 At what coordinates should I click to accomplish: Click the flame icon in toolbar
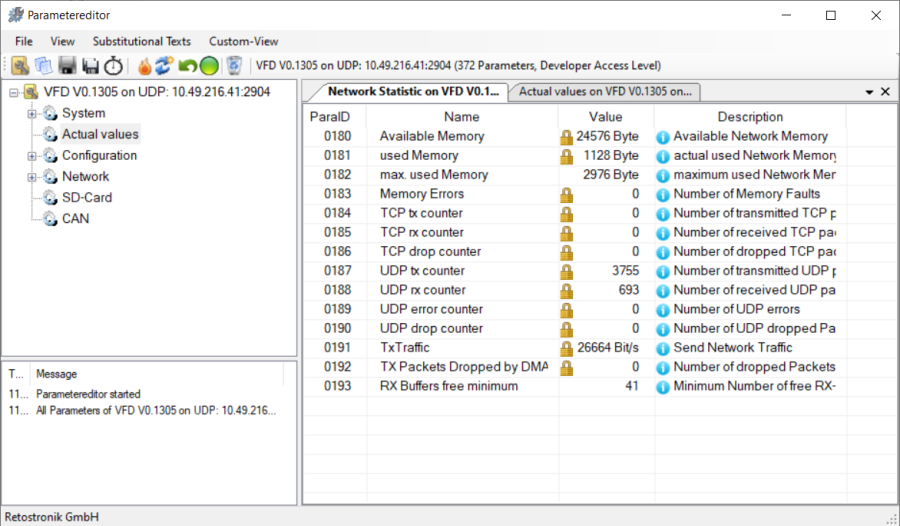click(145, 66)
